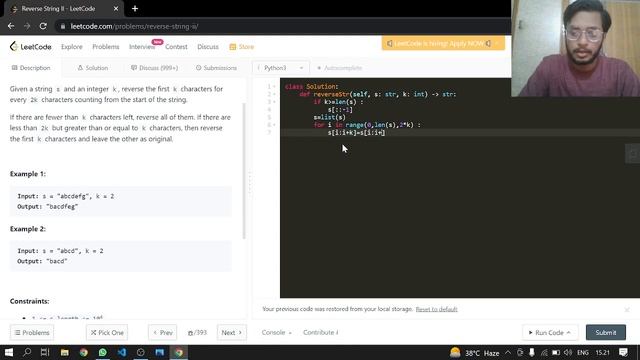Open the Problems nav link
The image size is (640, 360).
click(x=106, y=47)
